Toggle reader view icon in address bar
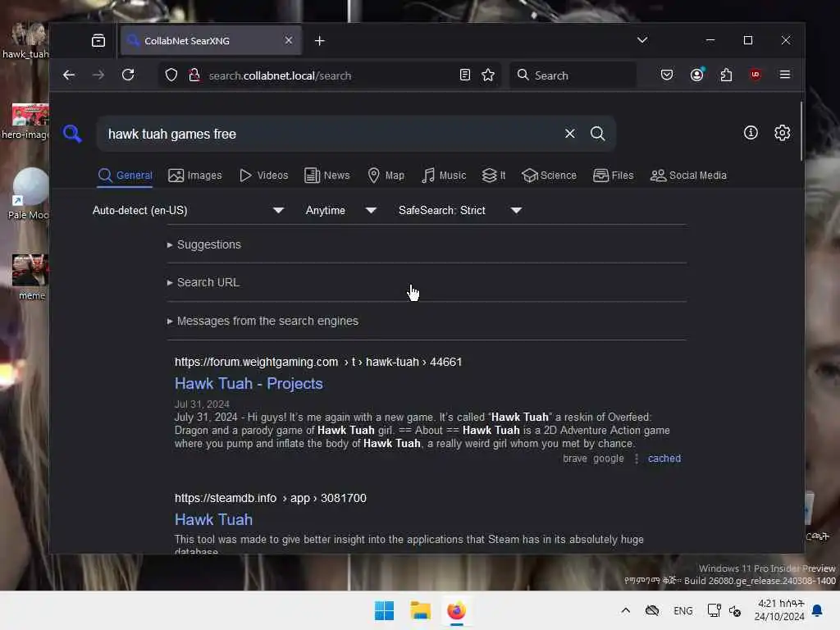Image resolution: width=840 pixels, height=630 pixels. tap(464, 75)
